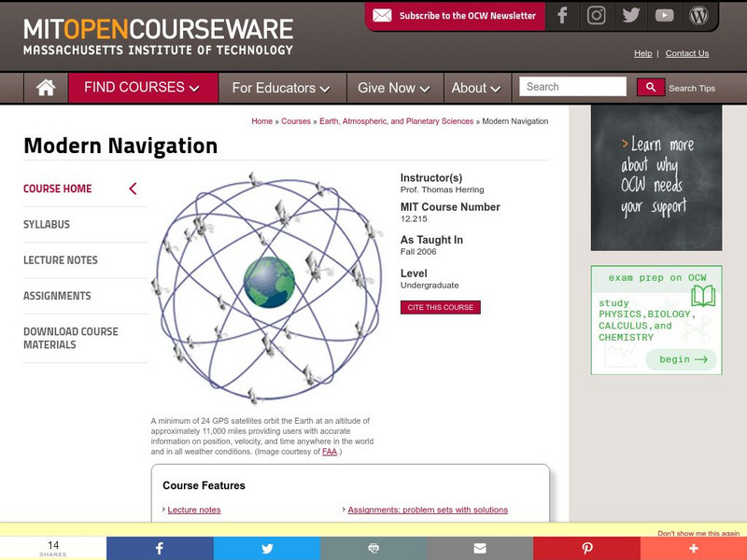Image resolution: width=747 pixels, height=560 pixels.
Task: Open the WordPress blog icon in header
Action: point(698,15)
